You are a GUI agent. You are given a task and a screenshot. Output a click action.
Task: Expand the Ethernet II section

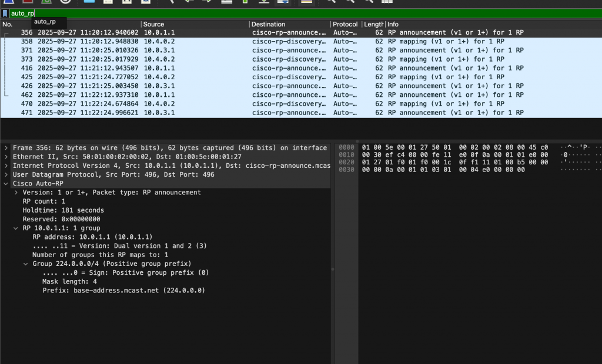point(6,157)
